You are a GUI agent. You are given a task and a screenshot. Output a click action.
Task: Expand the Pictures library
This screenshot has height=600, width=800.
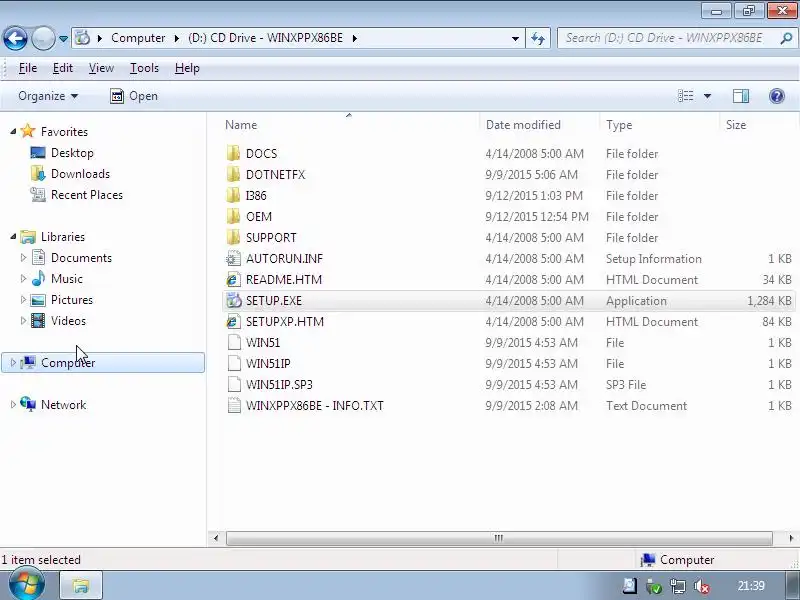(23, 299)
